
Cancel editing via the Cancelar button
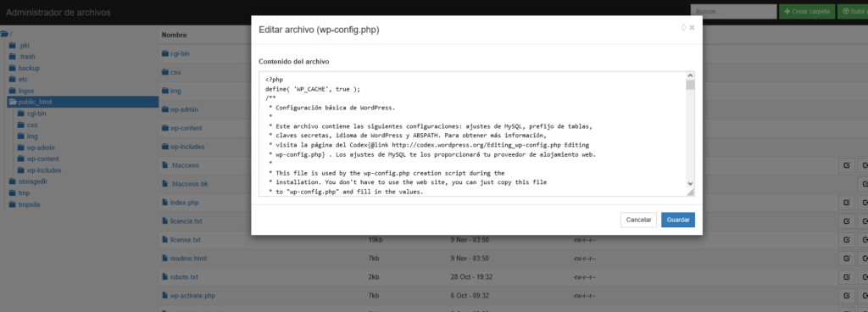click(638, 220)
